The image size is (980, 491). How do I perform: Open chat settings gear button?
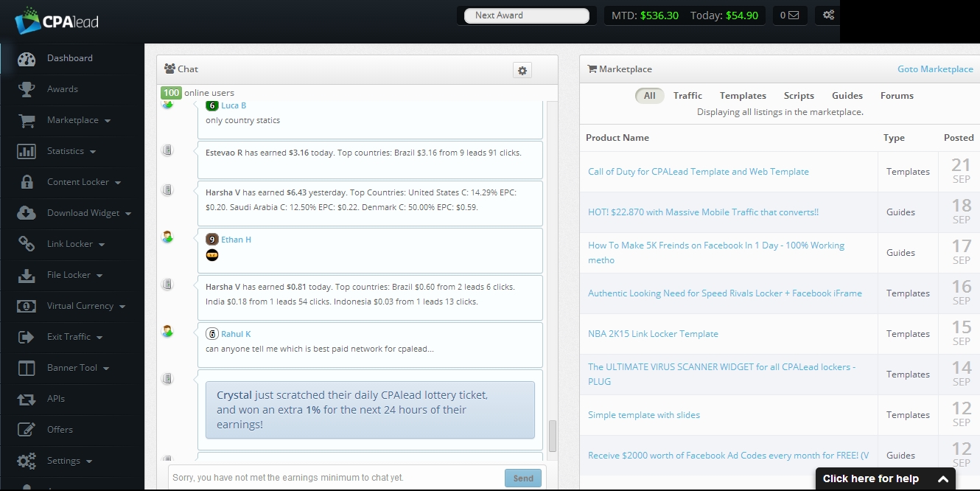tap(522, 70)
